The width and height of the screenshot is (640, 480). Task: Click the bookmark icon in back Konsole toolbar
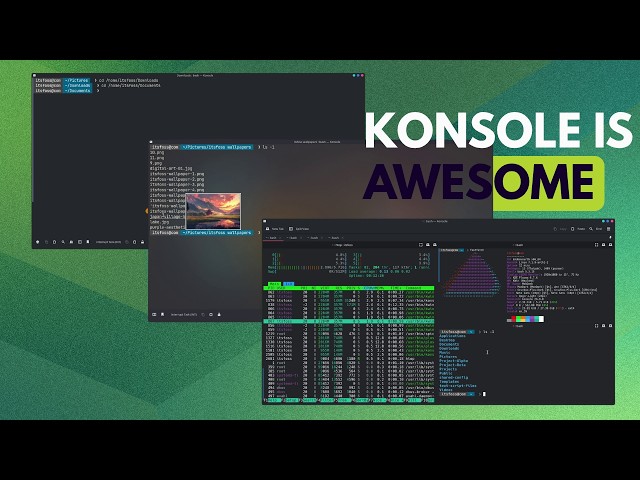point(88,242)
